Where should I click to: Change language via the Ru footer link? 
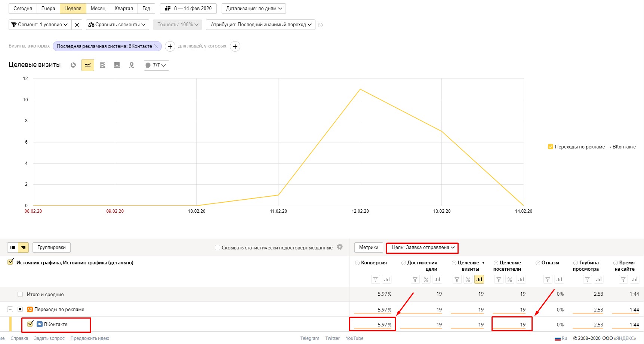click(x=561, y=338)
